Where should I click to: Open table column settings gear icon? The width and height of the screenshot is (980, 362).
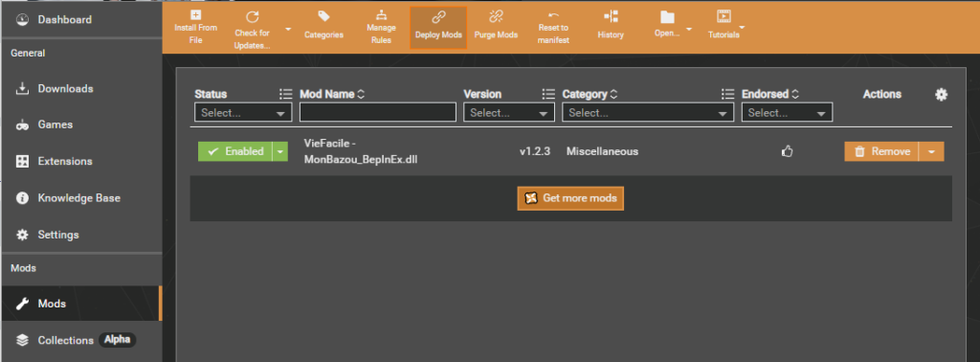942,95
